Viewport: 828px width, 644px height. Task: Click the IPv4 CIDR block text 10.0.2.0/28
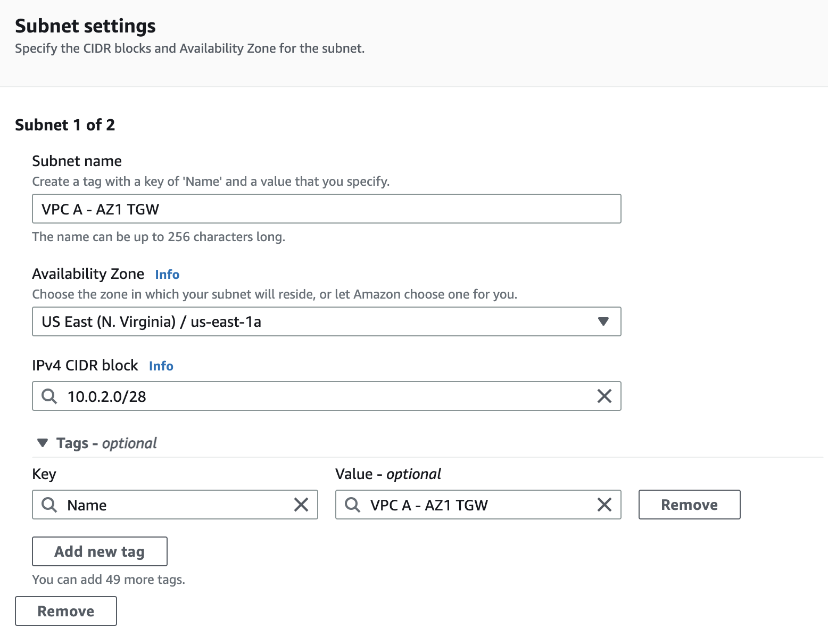[107, 397]
